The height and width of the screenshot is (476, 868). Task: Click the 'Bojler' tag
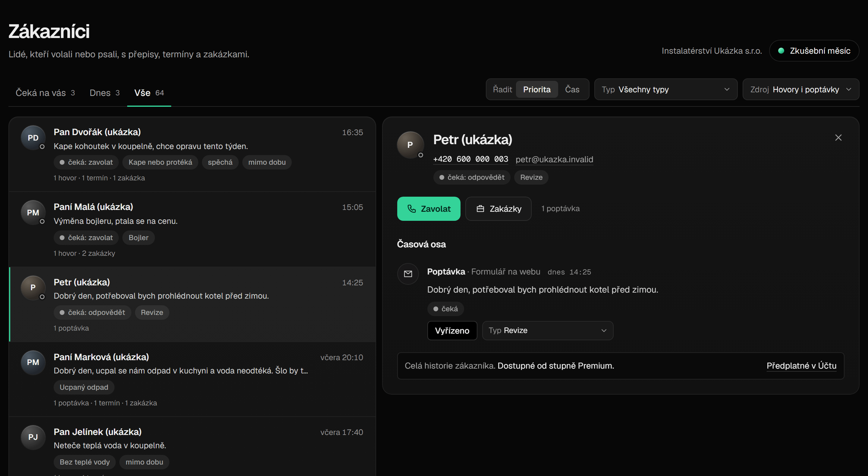[139, 237]
